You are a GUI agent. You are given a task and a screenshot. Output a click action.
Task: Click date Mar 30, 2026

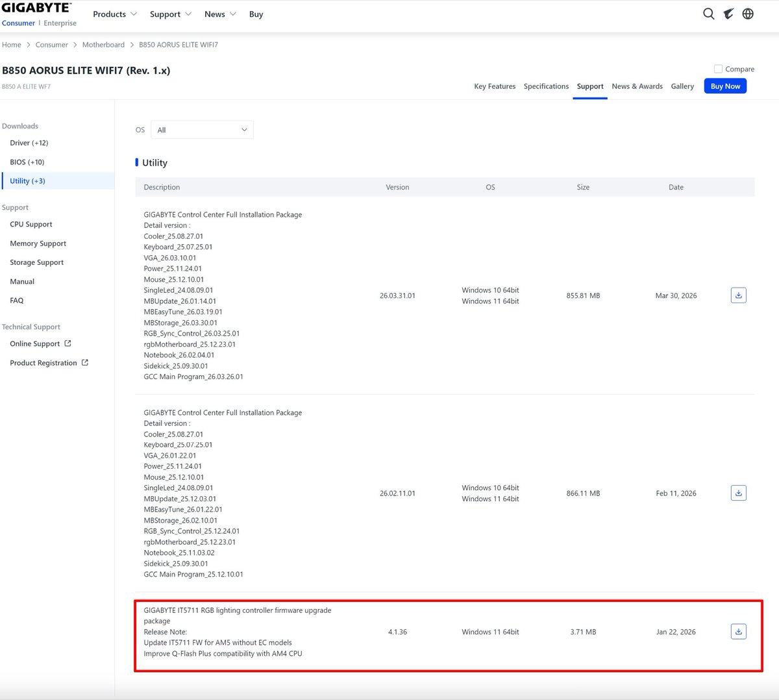[676, 295]
